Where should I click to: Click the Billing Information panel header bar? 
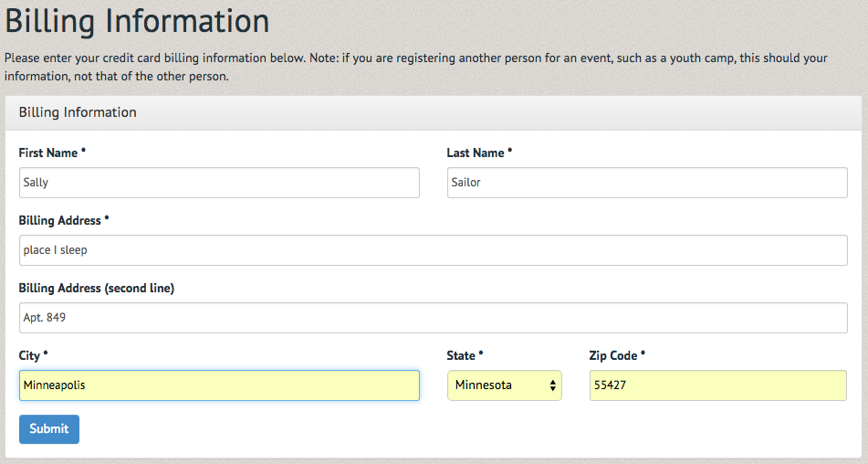pyautogui.click(x=434, y=112)
